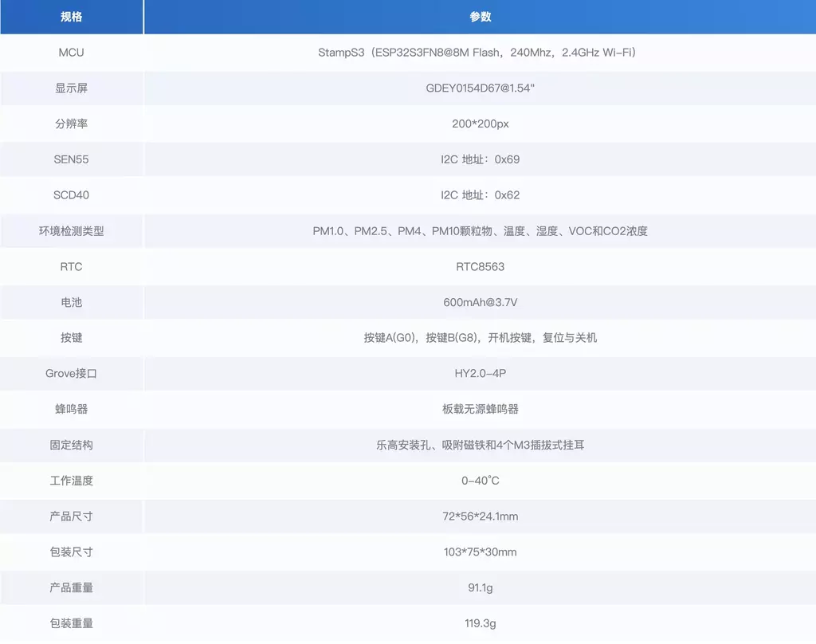Viewport: 816px width, 644px height.
Task: Click the RTC8563 value
Action: pos(480,266)
